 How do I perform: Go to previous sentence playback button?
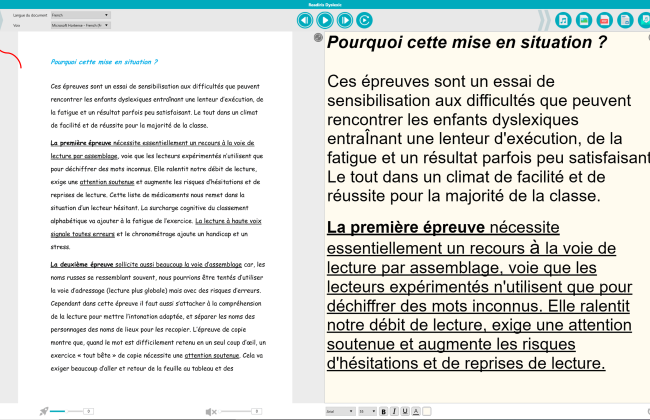305,20
